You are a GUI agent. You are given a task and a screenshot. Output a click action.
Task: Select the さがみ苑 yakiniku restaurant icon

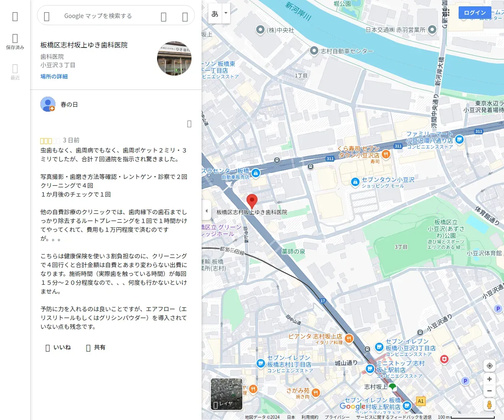pos(316,393)
